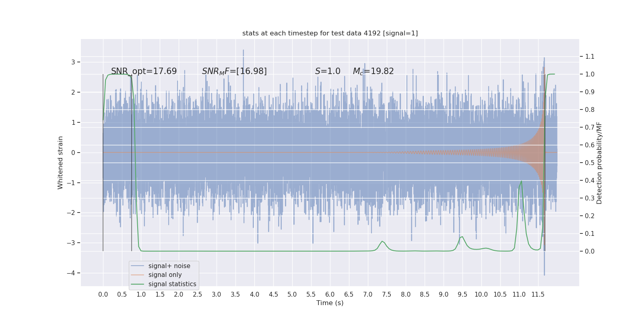Click the orange line swatch in legend
Screen dimensions: 644x322
[x=137, y=275]
